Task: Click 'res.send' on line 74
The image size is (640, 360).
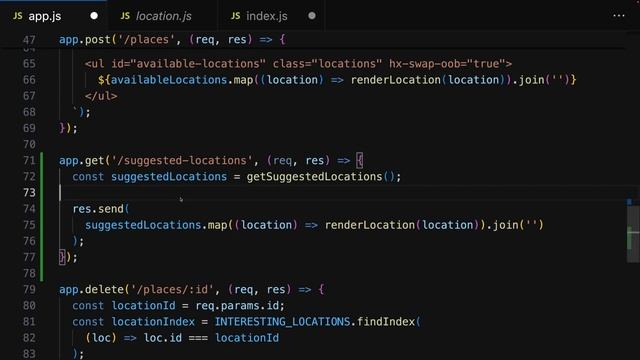Action: tap(98, 209)
